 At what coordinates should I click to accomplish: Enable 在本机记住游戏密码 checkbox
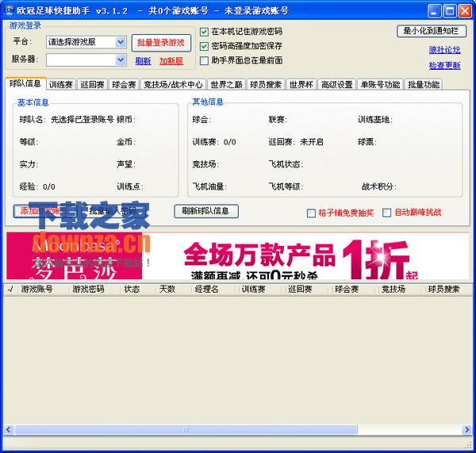pos(205,32)
